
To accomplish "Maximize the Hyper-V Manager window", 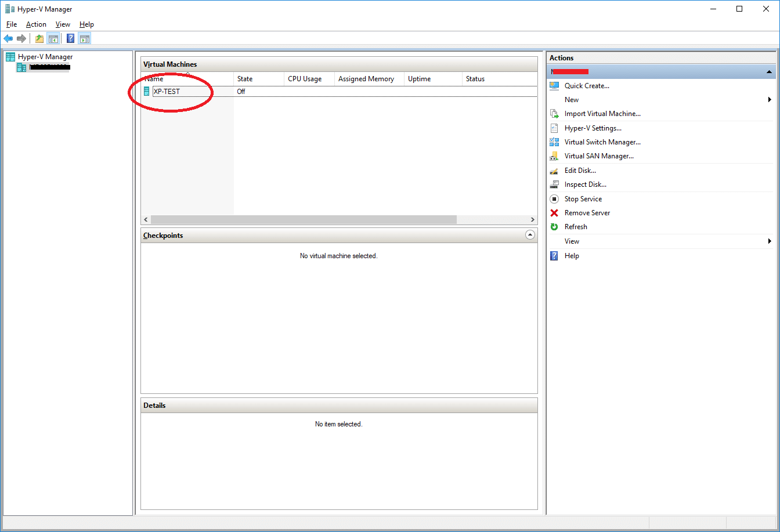I will pyautogui.click(x=739, y=9).
